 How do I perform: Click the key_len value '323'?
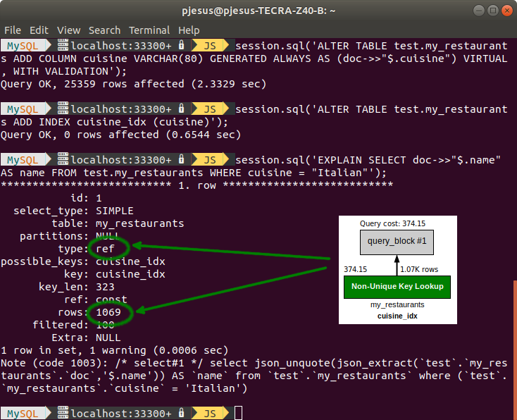(105, 287)
